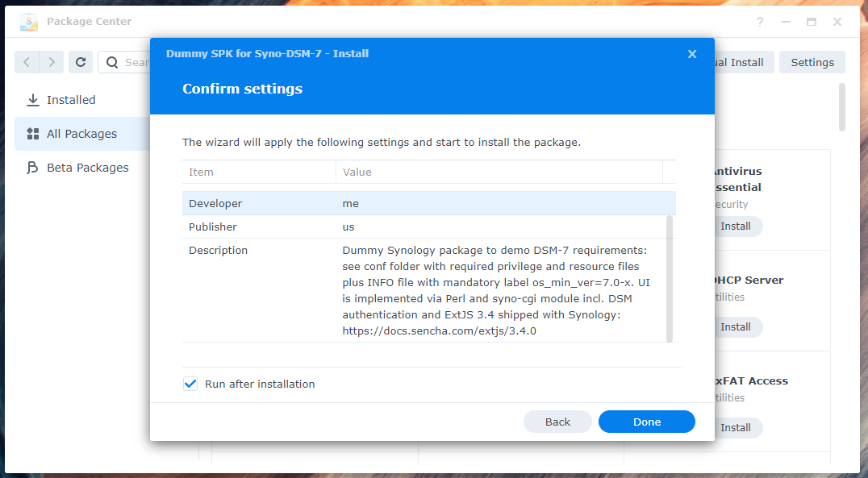
Task: Click the docs.sencha.com URL text
Action: pyautogui.click(x=440, y=330)
